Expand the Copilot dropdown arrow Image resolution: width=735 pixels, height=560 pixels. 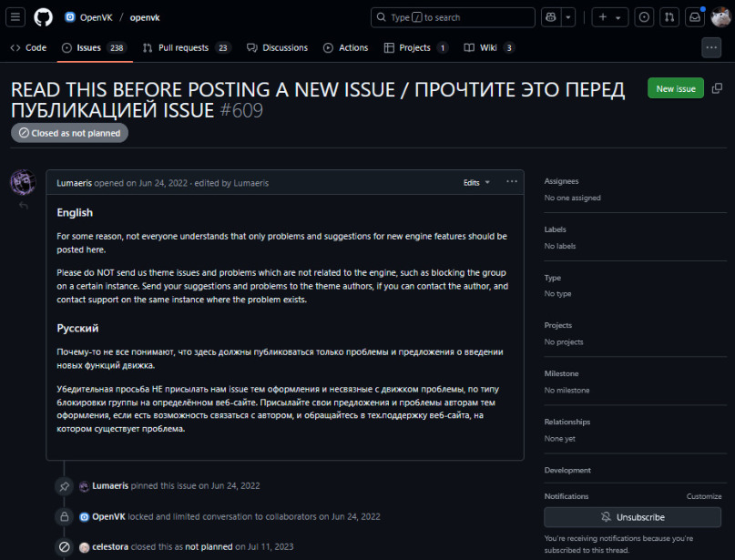pos(568,17)
